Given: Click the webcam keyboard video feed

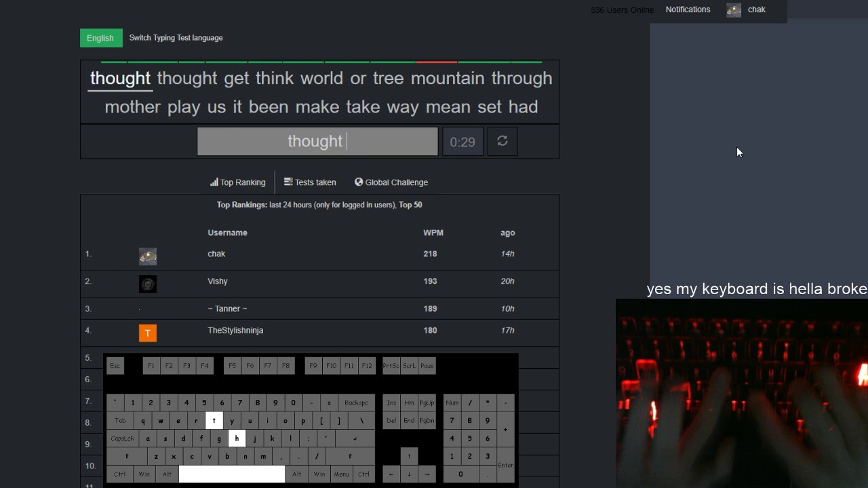Looking at the screenshot, I should point(742,394).
